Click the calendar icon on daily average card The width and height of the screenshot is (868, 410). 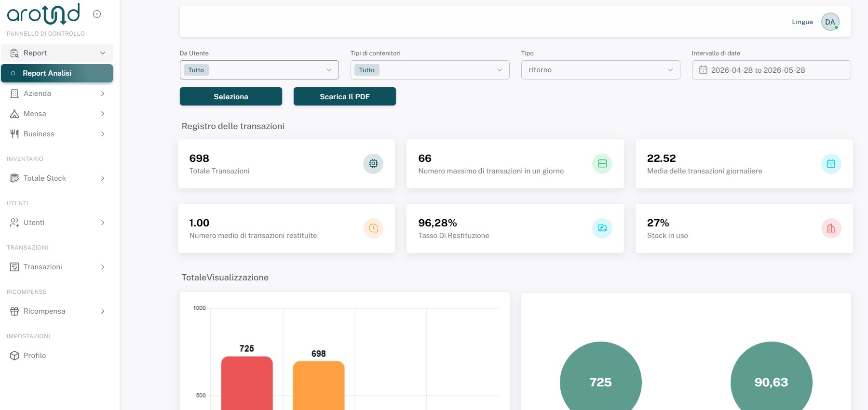click(x=831, y=164)
